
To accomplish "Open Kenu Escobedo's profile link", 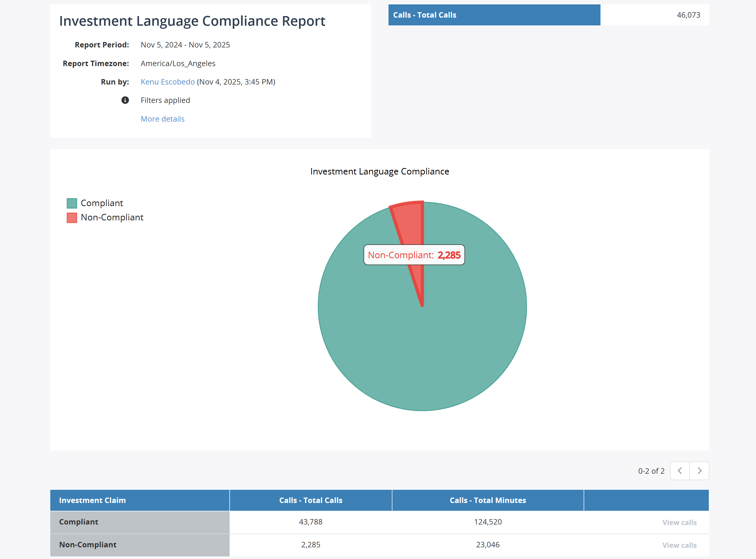I will [x=167, y=82].
